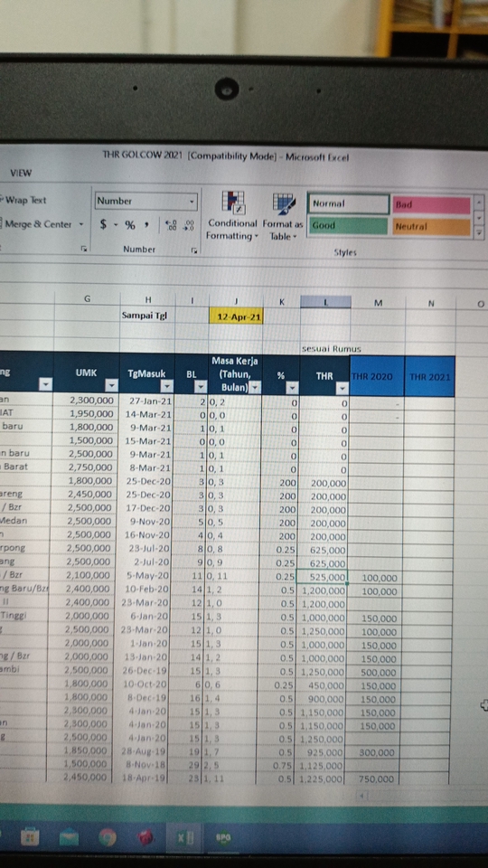Open the THR column filter dropdown
The width and height of the screenshot is (488, 868).
[342, 388]
